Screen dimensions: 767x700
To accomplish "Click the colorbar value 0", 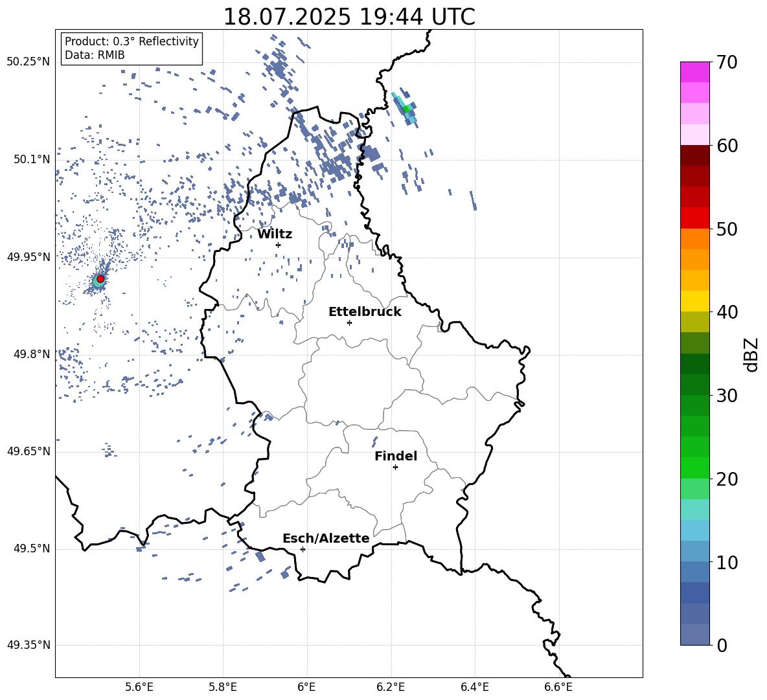I will click(722, 645).
